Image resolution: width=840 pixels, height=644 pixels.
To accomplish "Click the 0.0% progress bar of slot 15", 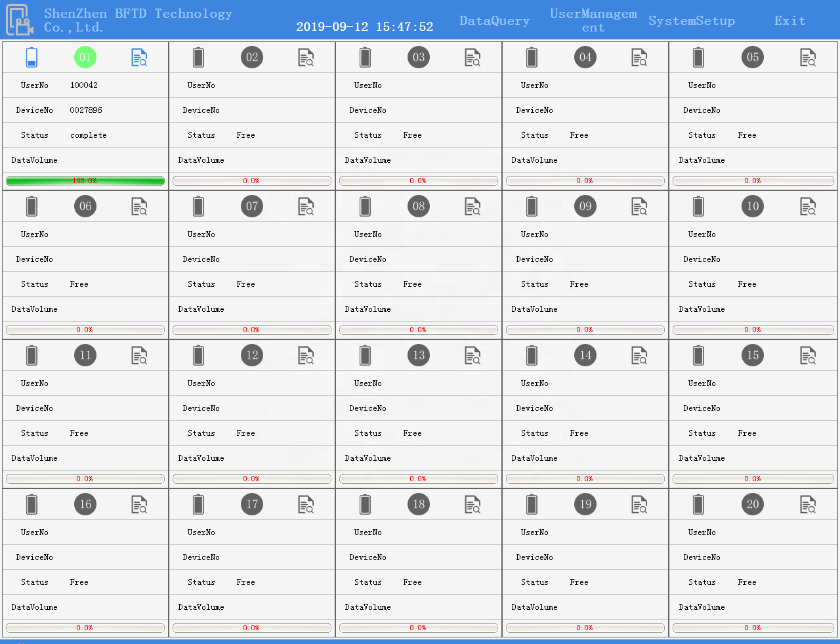I will (753, 479).
